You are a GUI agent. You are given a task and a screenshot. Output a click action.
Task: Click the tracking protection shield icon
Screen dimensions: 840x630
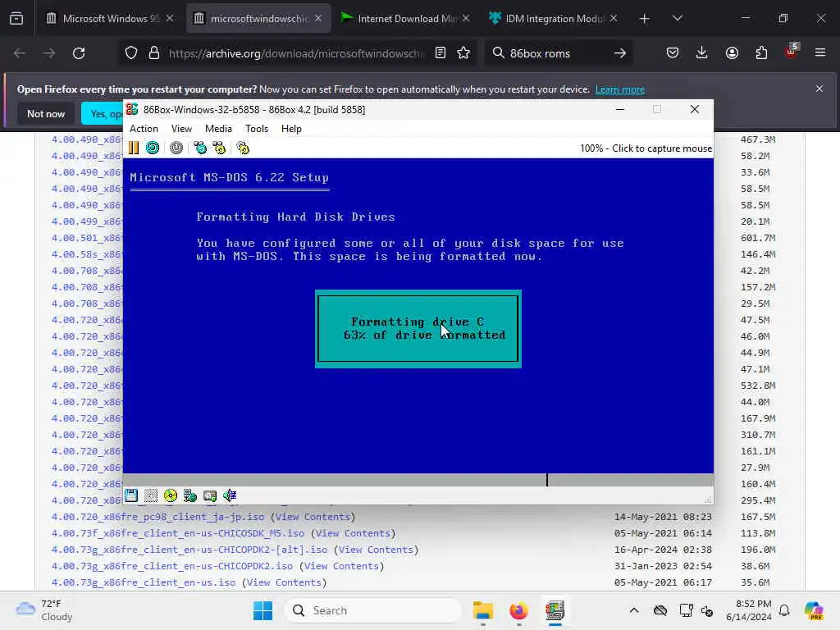click(131, 53)
